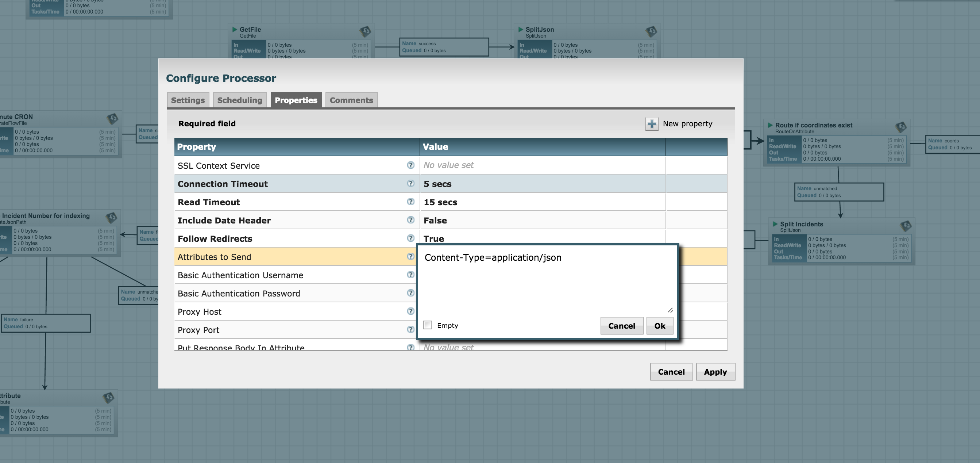
Task: Switch to the Settings tab
Action: (188, 100)
